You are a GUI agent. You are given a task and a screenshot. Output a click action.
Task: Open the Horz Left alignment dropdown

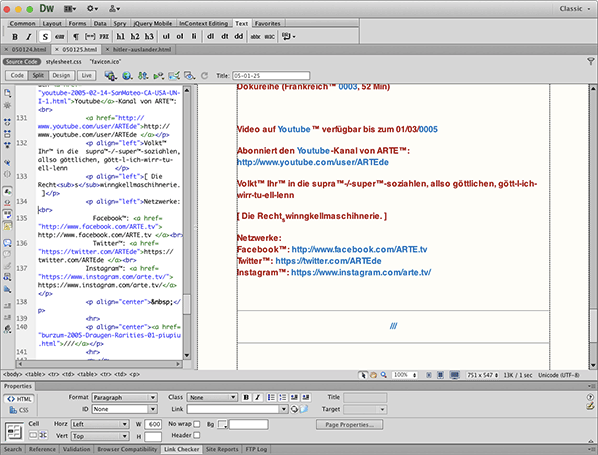click(100, 424)
